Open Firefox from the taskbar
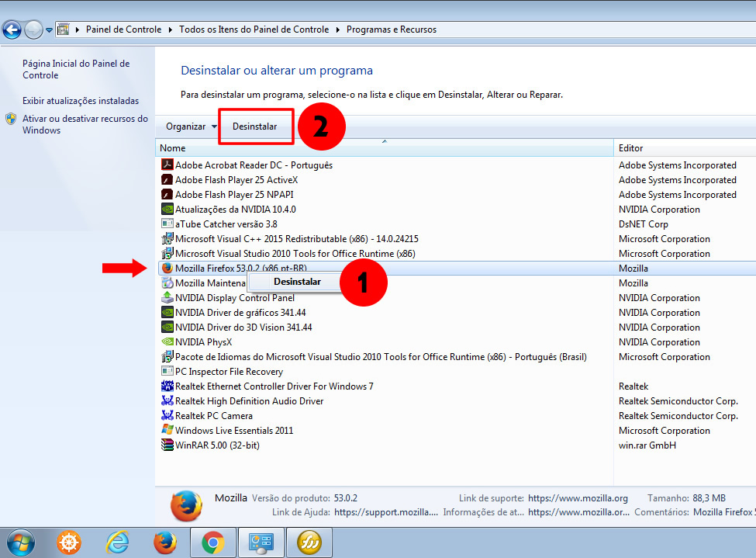The image size is (756, 558). 165,542
